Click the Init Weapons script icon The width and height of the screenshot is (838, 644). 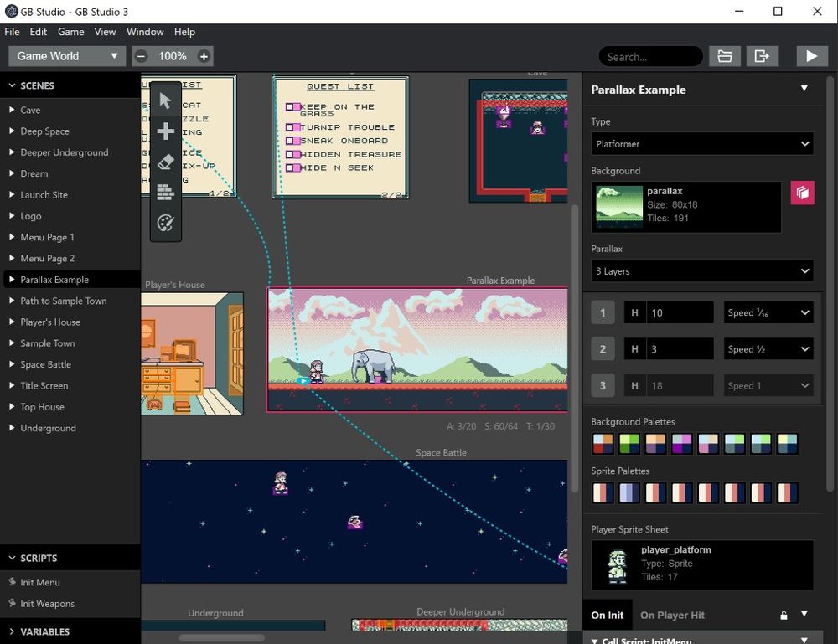[x=13, y=603]
